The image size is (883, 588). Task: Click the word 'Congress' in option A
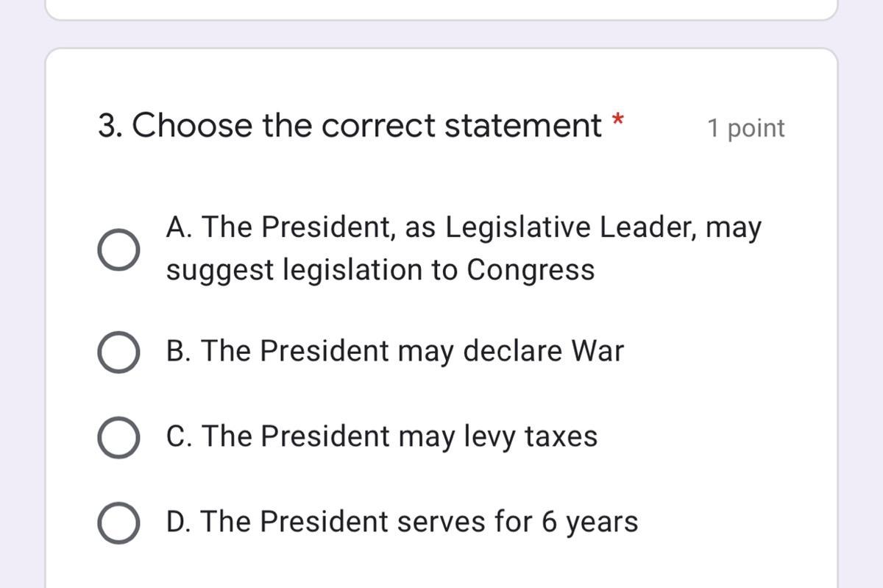[x=531, y=269]
